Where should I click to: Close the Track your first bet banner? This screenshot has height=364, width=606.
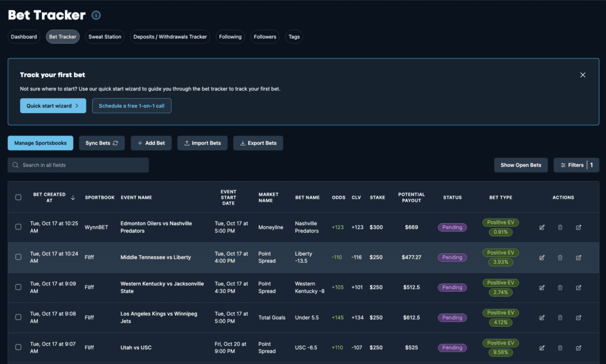point(582,75)
